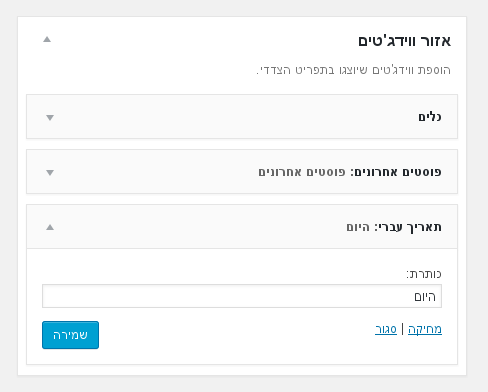Collapse the תאריך עברי widget arrow
This screenshot has width=488, height=392.
[x=50, y=227]
